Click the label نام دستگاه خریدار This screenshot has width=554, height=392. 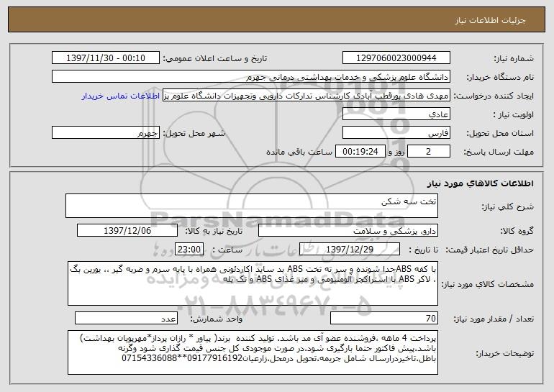point(500,78)
